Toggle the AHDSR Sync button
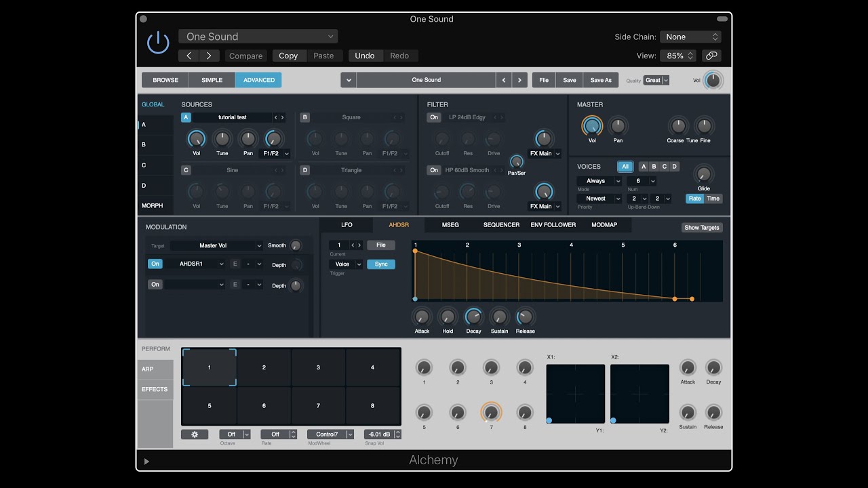This screenshot has width=868, height=488. (x=381, y=264)
